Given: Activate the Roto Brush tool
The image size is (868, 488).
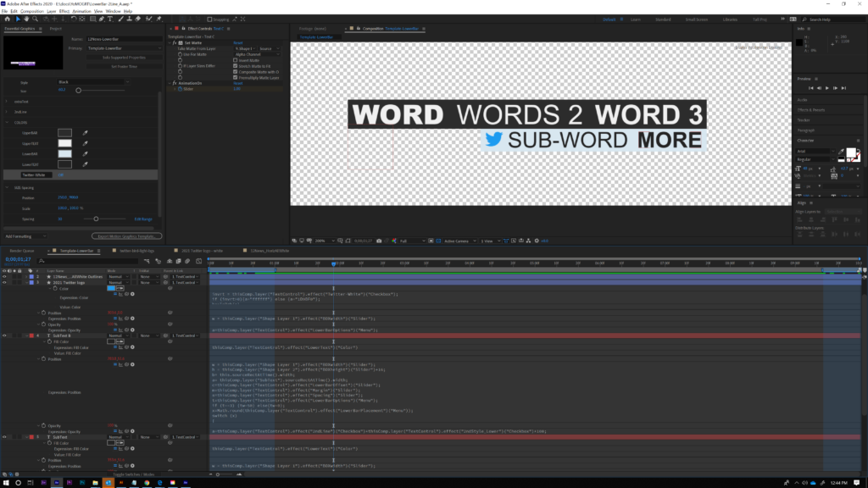Looking at the screenshot, I should [149, 19].
